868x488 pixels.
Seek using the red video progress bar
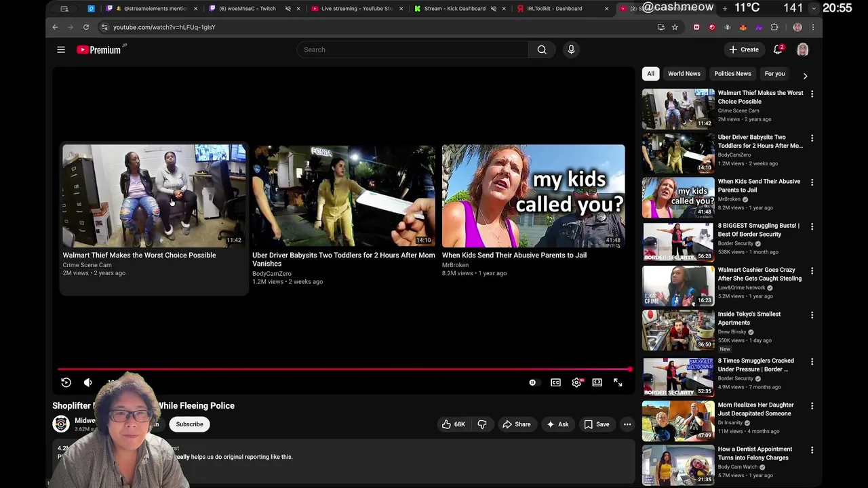click(344, 369)
